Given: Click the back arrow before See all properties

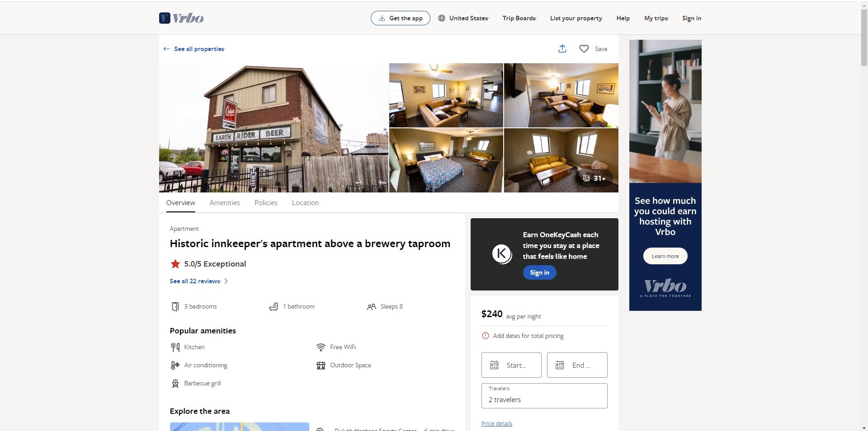Looking at the screenshot, I should point(167,49).
